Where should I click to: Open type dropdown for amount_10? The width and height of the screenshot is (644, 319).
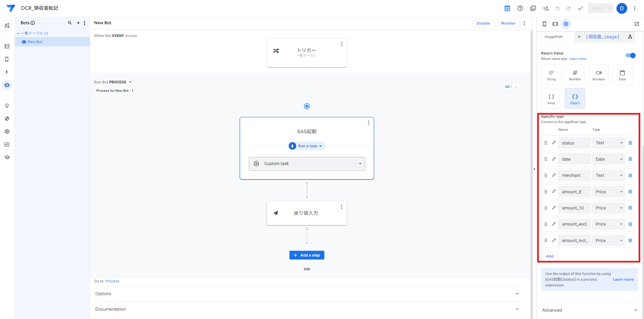608,208
